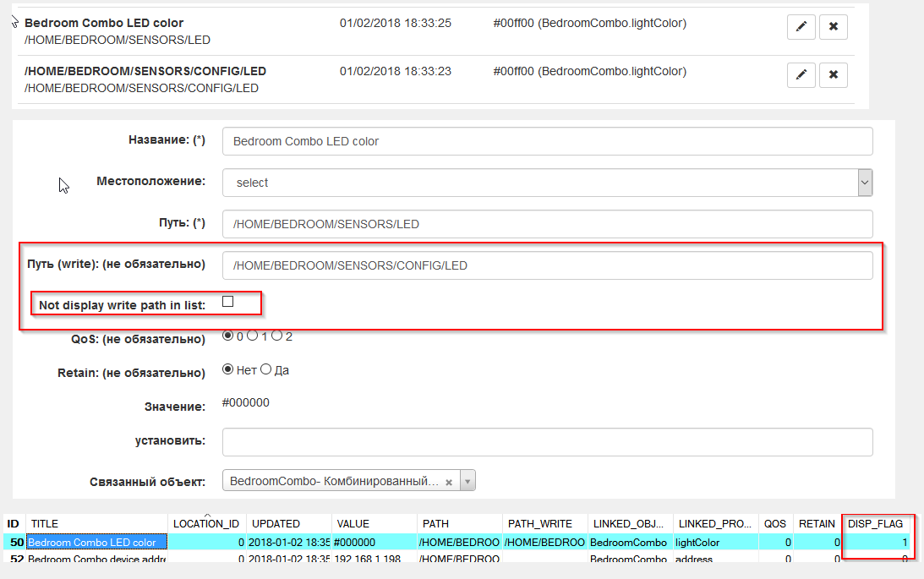Open the Местоположение select dropdown

coord(547,183)
